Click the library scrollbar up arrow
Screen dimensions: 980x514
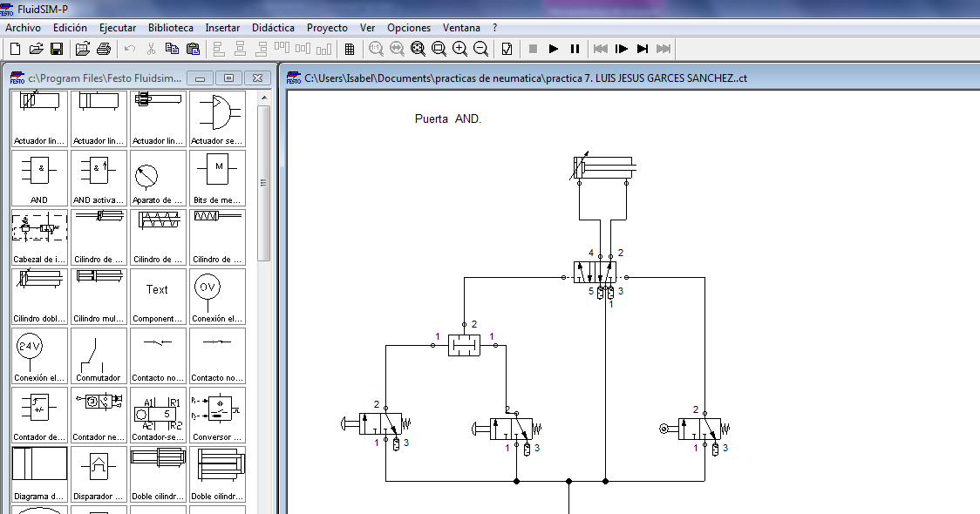pyautogui.click(x=264, y=98)
